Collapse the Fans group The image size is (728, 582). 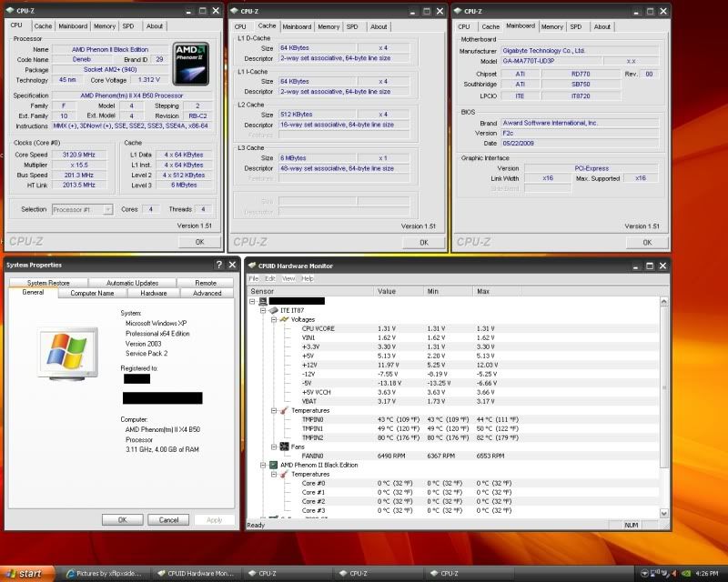tap(274, 447)
